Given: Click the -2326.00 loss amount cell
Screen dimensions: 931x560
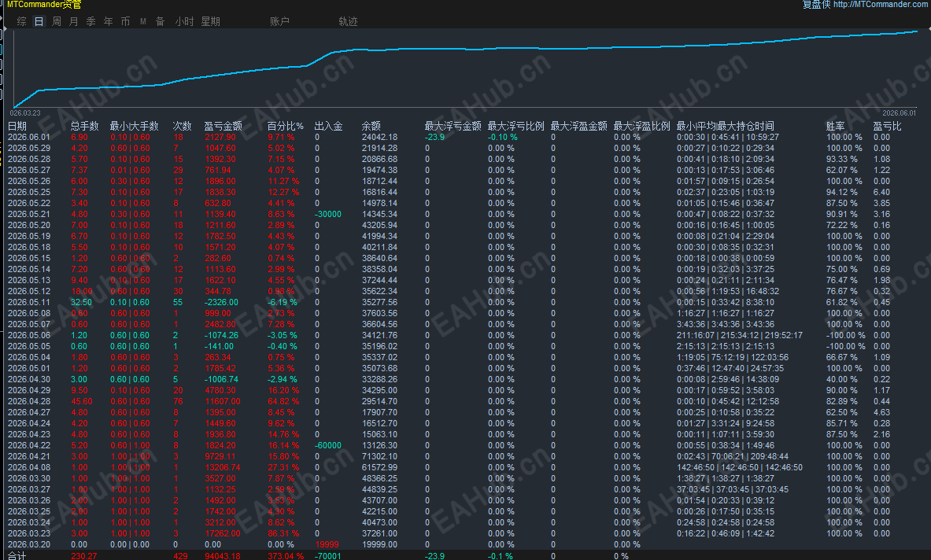Looking at the screenshot, I should [221, 303].
